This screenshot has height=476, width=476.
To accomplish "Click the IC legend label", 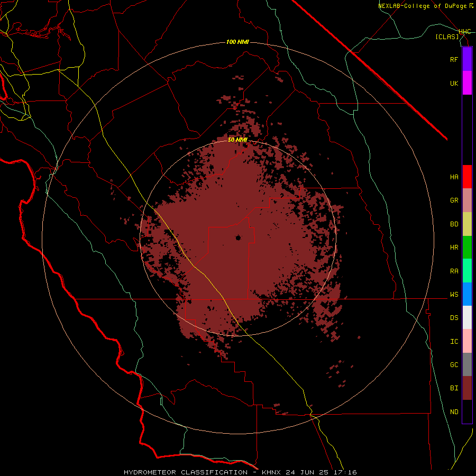I will [454, 341].
